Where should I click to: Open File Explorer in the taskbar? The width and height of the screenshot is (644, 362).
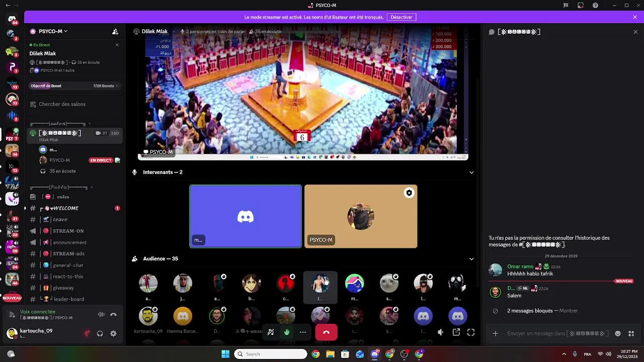pos(330,354)
